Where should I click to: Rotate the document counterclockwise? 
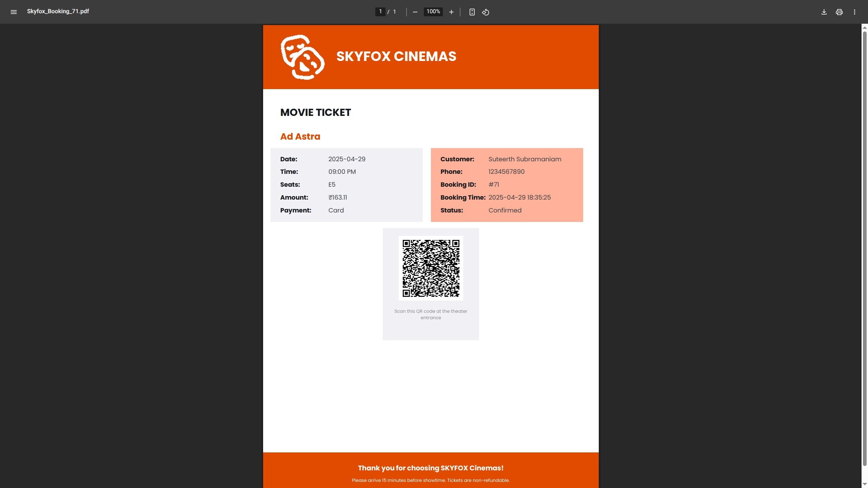coord(486,12)
